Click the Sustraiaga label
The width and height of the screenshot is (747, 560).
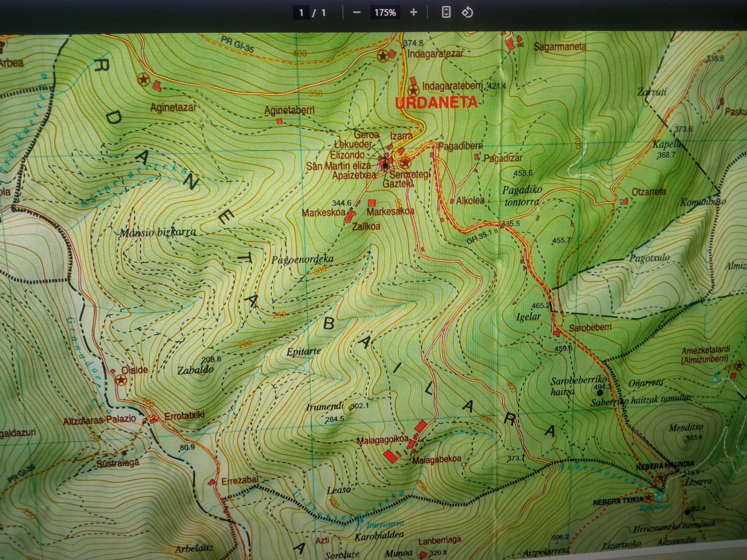[x=117, y=463]
